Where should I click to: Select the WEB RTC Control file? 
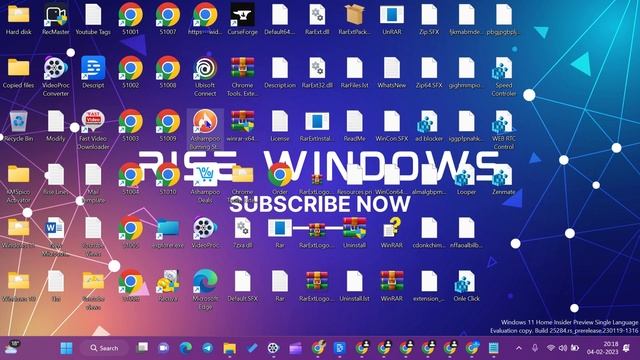point(504,130)
